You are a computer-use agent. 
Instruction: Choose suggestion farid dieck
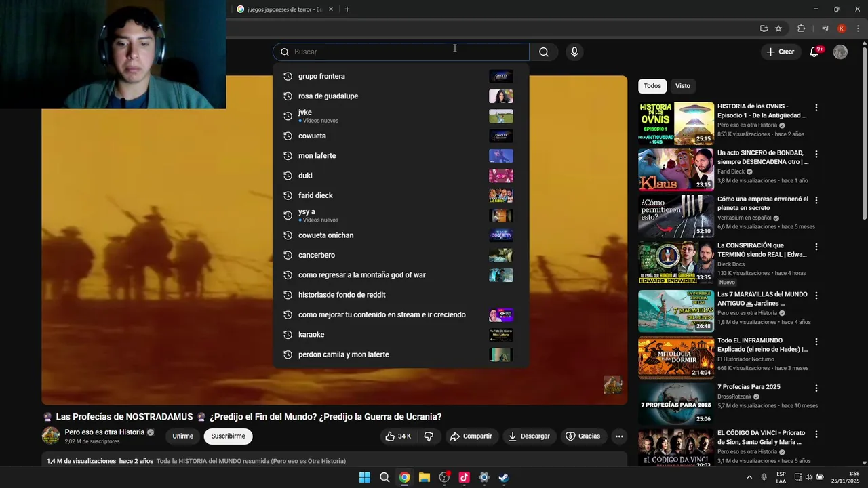point(401,195)
